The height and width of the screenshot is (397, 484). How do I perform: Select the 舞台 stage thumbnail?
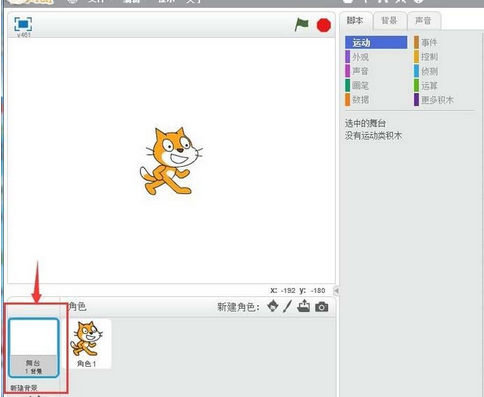pos(34,348)
